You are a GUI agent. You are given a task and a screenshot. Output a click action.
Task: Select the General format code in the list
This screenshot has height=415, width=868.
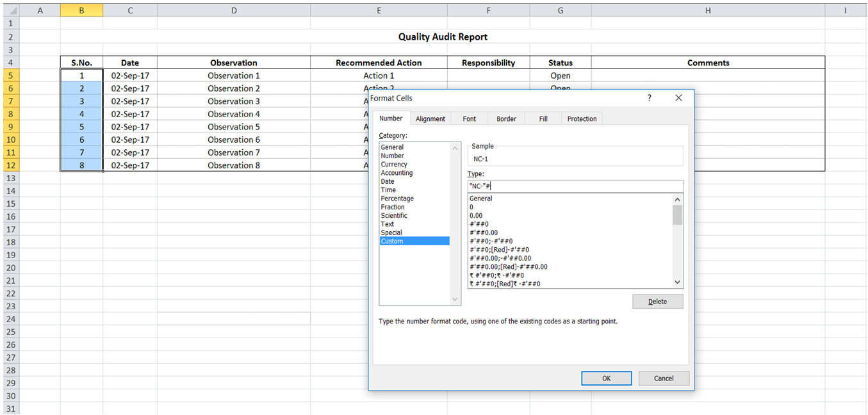[481, 199]
